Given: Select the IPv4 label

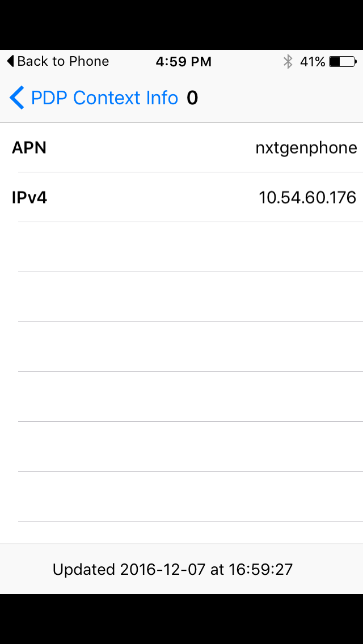Looking at the screenshot, I should [x=29, y=198].
